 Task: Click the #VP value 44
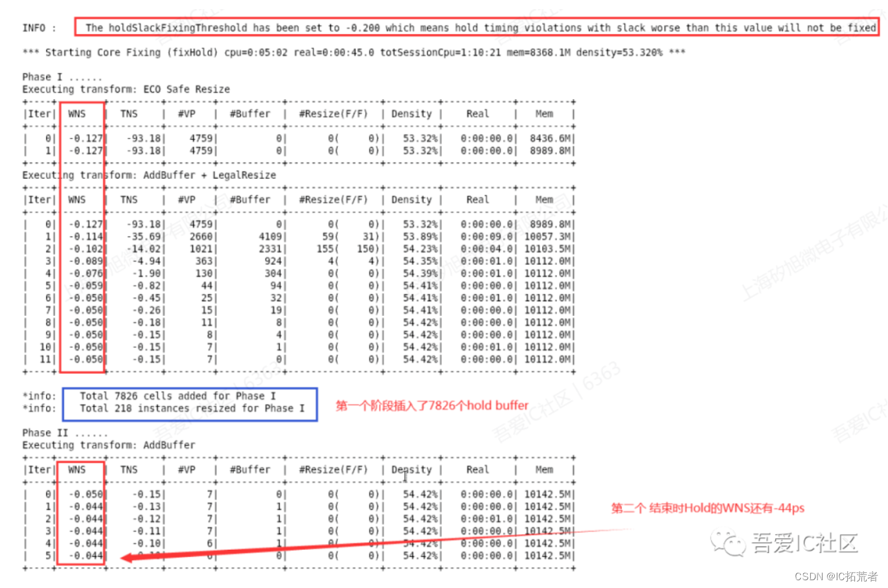207,286
